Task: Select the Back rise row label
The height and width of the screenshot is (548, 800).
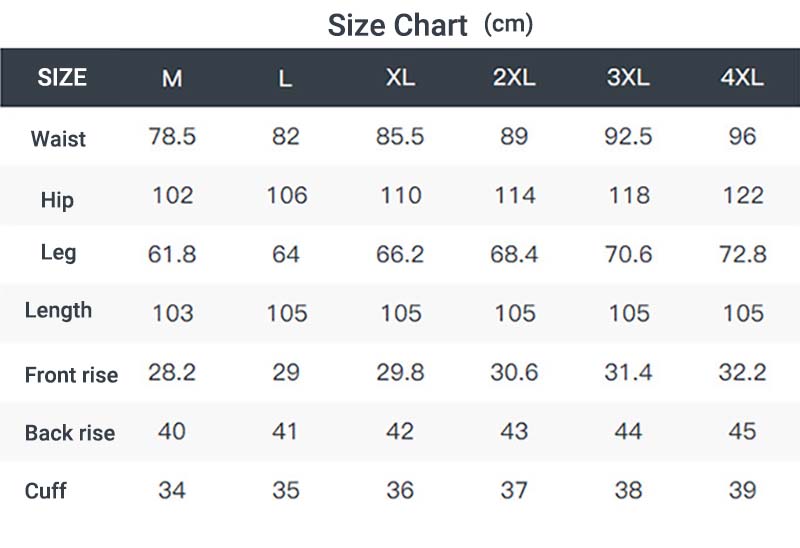Action: click(x=70, y=433)
